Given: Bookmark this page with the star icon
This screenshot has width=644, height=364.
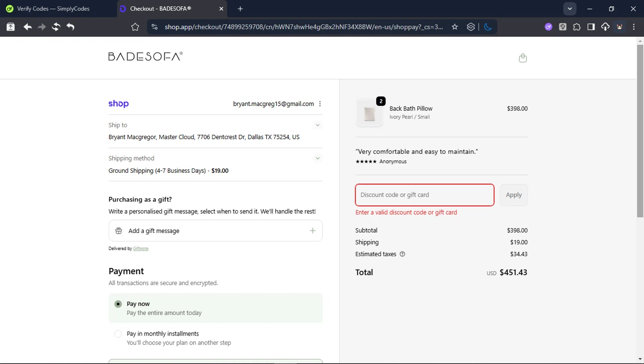Looking at the screenshot, I should [455, 27].
